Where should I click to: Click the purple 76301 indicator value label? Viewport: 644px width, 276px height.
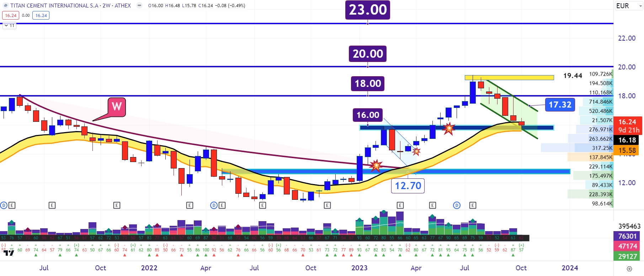(x=627, y=236)
